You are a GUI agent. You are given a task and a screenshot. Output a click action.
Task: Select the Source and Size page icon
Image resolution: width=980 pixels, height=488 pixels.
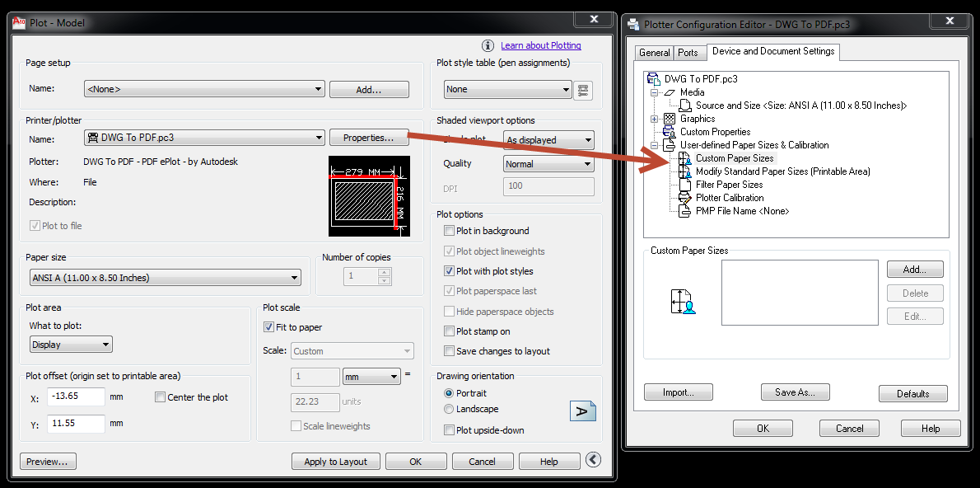click(x=686, y=106)
